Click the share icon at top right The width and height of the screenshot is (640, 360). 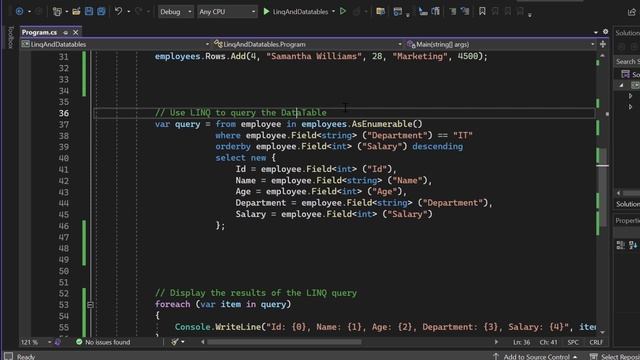click(x=632, y=11)
